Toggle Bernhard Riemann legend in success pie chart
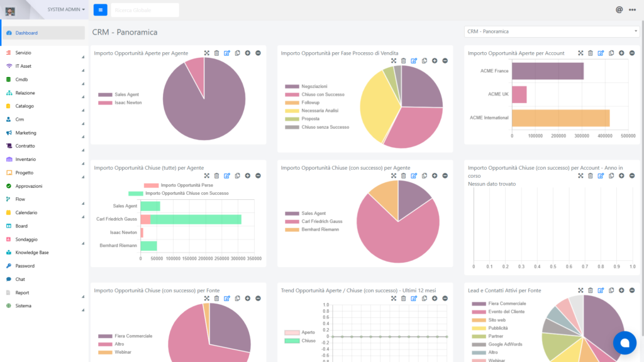 [x=312, y=229]
